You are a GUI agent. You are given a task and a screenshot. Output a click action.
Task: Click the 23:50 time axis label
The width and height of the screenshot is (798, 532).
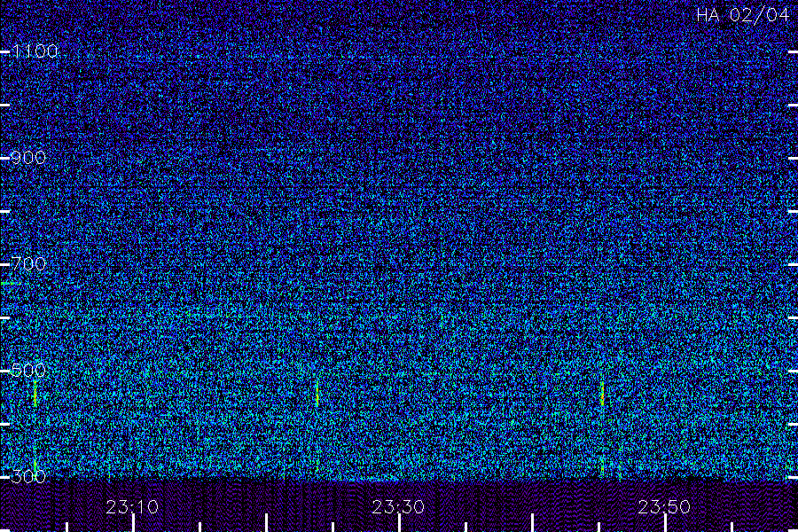(665, 507)
